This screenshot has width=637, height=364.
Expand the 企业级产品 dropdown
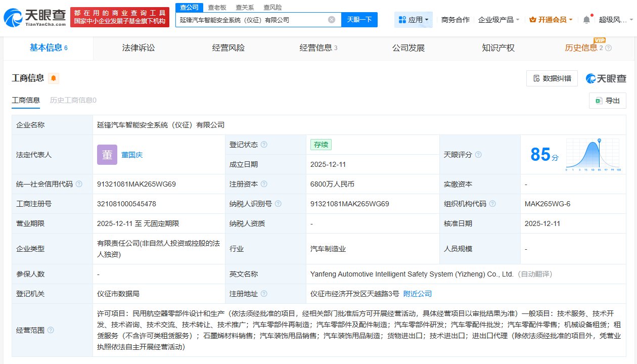pyautogui.click(x=498, y=20)
